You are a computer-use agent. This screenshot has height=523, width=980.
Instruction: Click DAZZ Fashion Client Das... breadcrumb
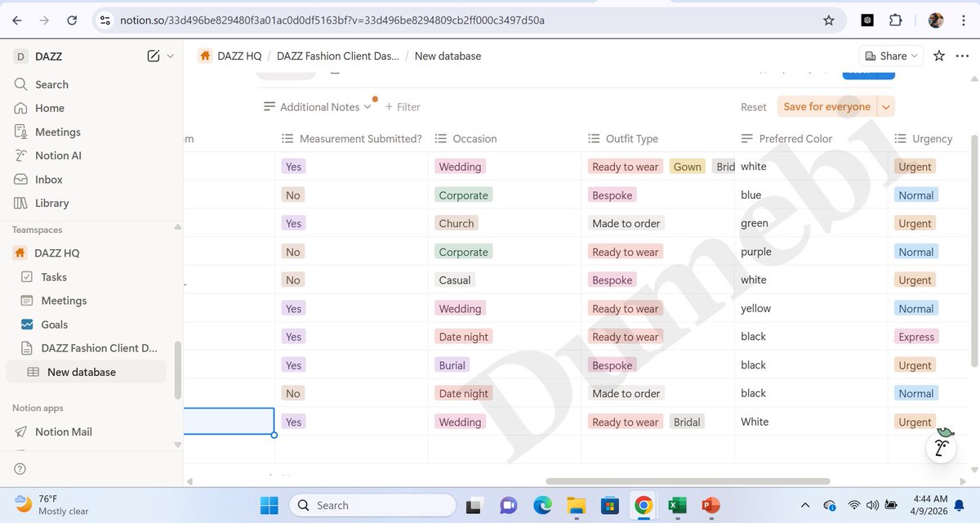(338, 56)
